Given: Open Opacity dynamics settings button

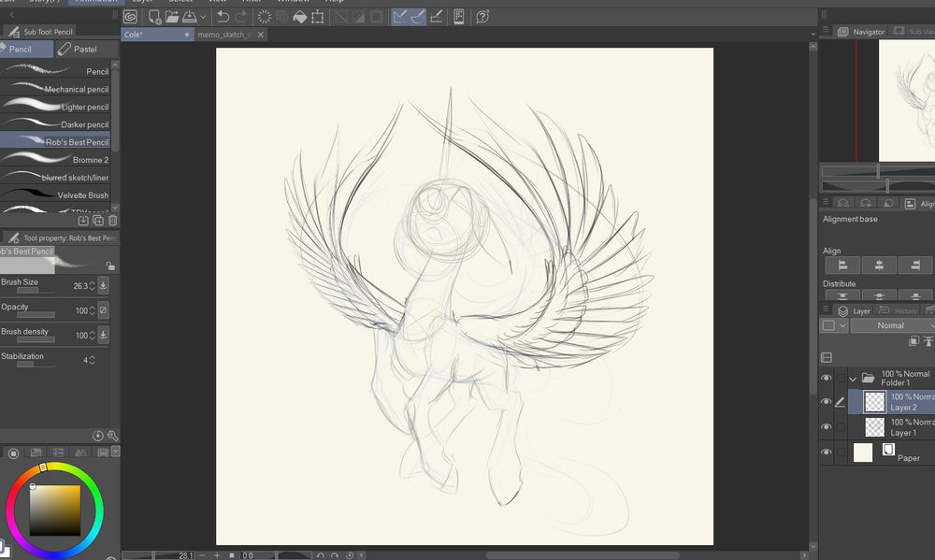Looking at the screenshot, I should point(103,310).
